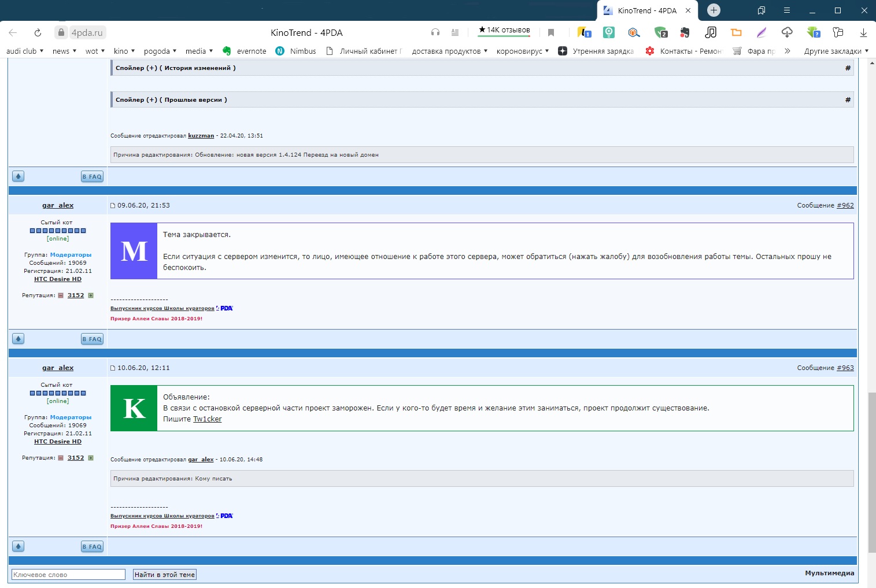This screenshot has height=588, width=876.
Task: Open the browser downloads arrow icon
Action: click(x=863, y=32)
